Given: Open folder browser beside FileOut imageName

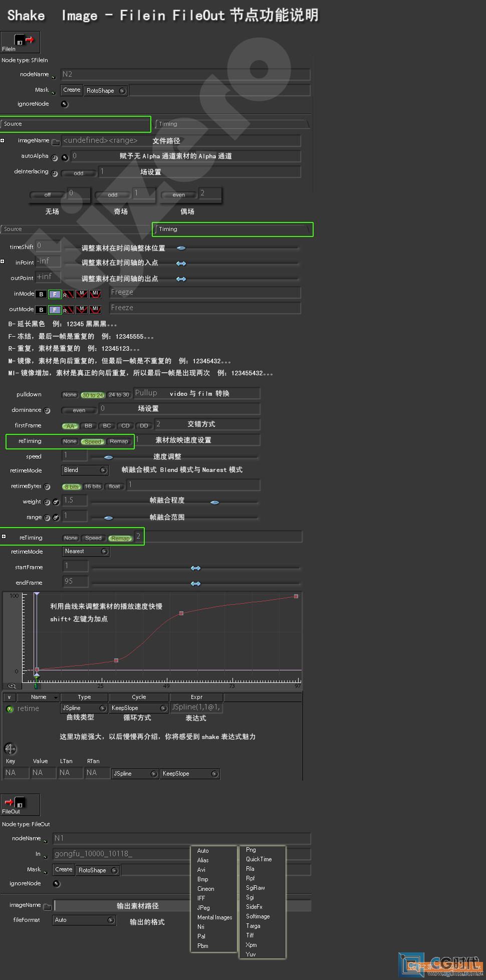Looking at the screenshot, I should [48, 906].
